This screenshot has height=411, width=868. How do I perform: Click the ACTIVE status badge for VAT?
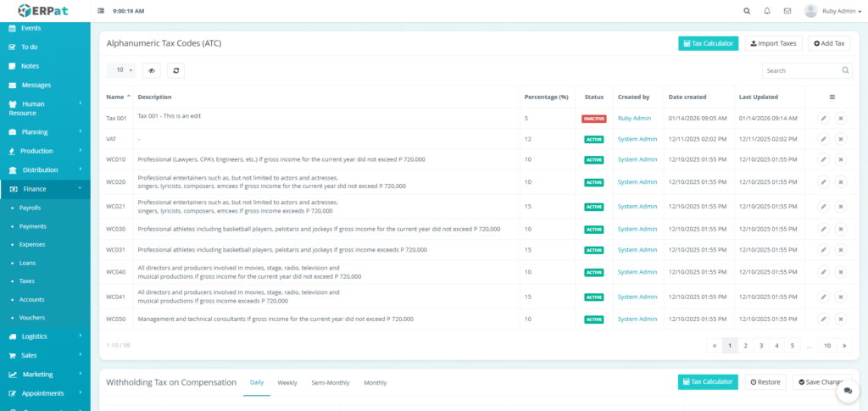(593, 139)
